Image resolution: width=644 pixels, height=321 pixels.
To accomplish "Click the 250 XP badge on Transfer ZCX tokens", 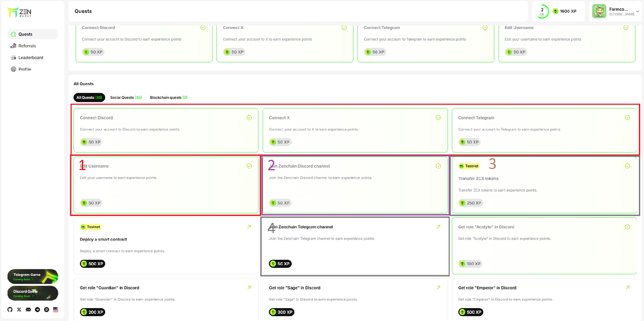I will pos(470,203).
